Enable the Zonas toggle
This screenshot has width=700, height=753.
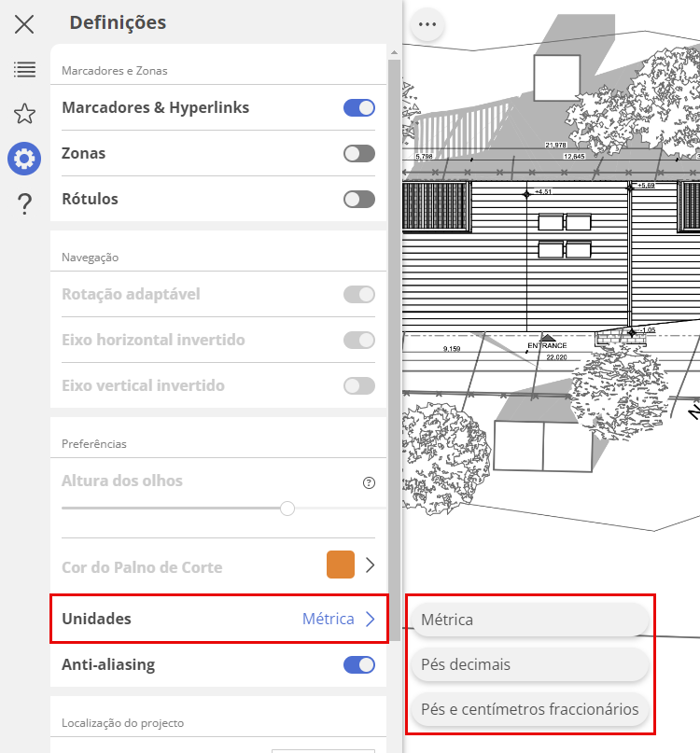(359, 153)
